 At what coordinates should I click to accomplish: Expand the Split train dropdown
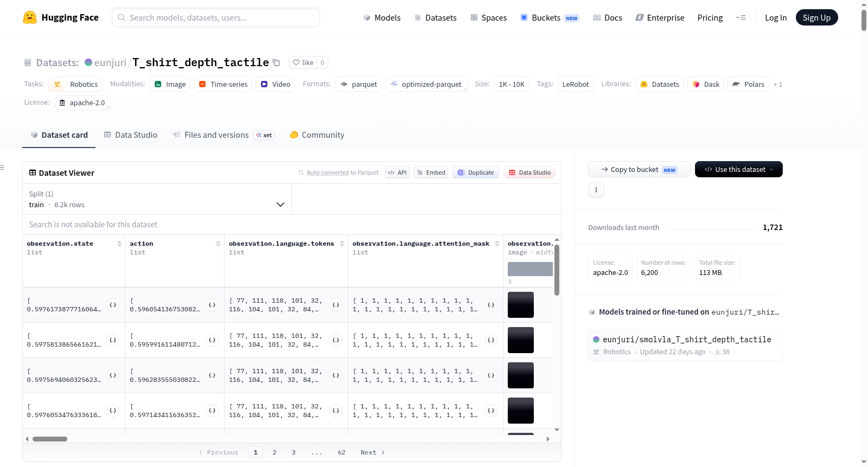(x=157, y=199)
